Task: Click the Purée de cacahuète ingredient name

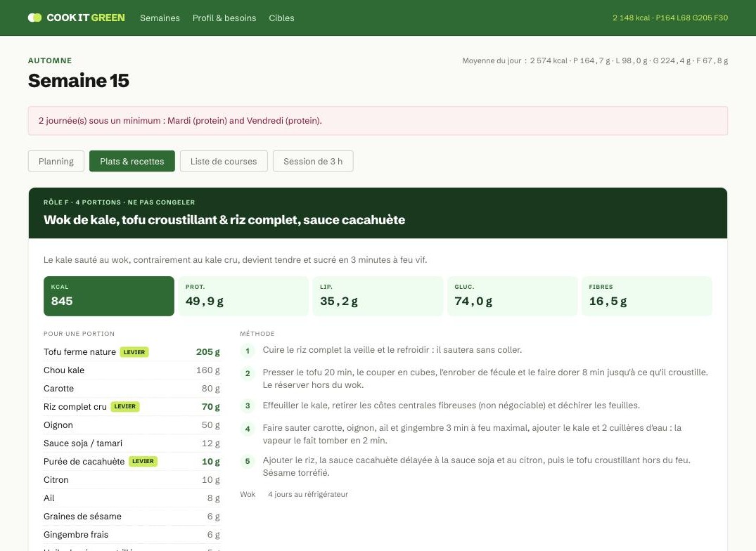Action: 84,462
